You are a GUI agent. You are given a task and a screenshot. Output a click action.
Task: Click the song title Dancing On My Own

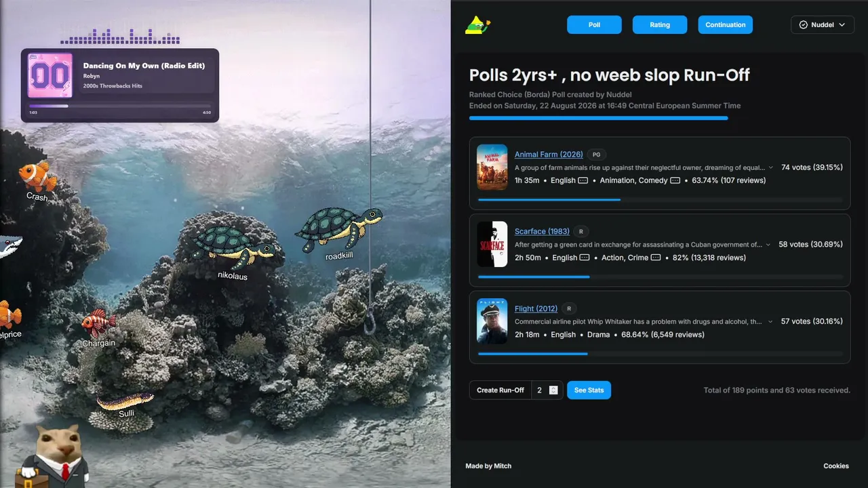coord(144,66)
